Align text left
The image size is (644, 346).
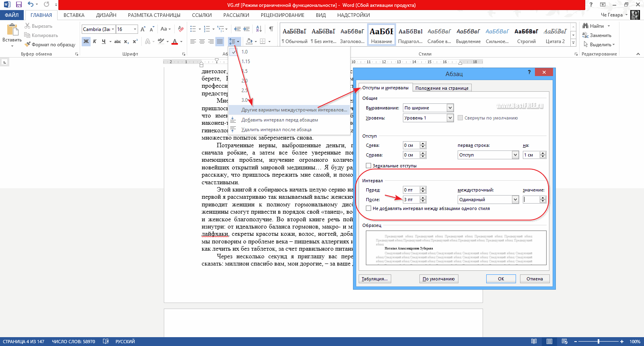(193, 41)
